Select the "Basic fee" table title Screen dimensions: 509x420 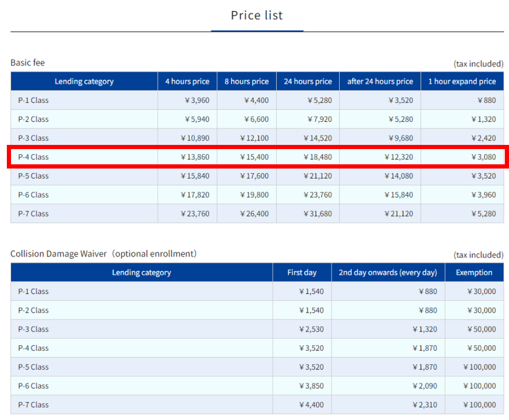[x=28, y=62]
